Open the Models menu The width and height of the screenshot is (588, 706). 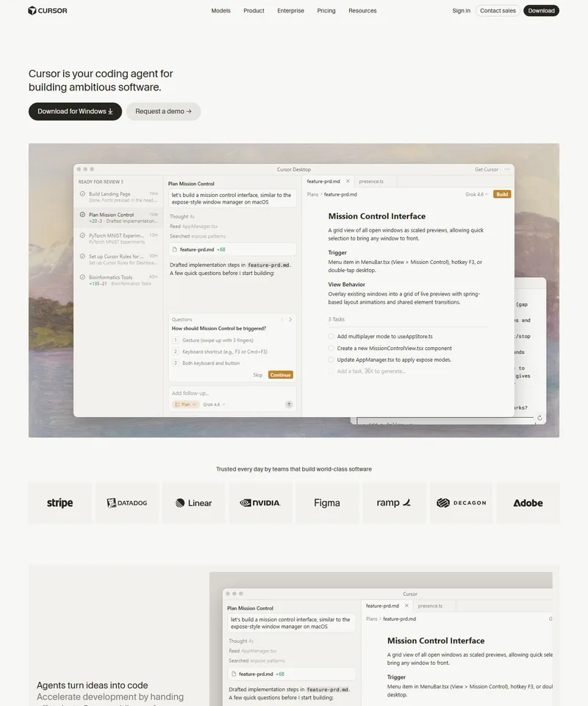point(221,10)
